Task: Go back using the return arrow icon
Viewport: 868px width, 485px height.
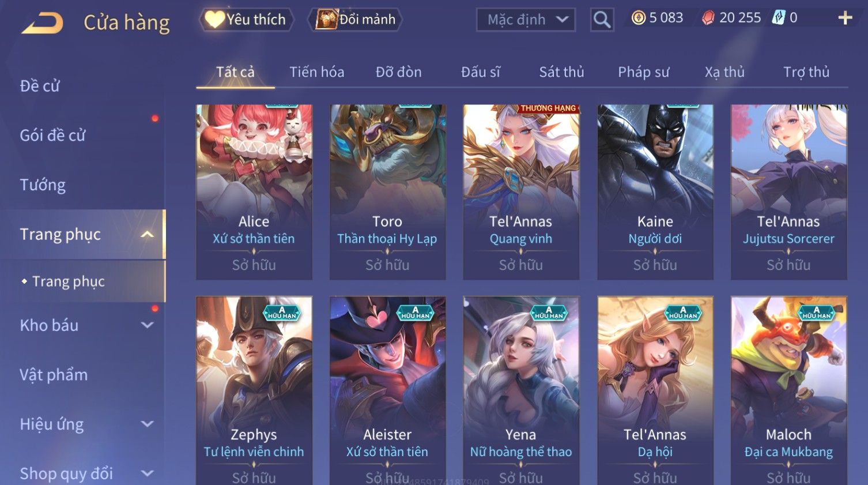Action: pos(43,24)
